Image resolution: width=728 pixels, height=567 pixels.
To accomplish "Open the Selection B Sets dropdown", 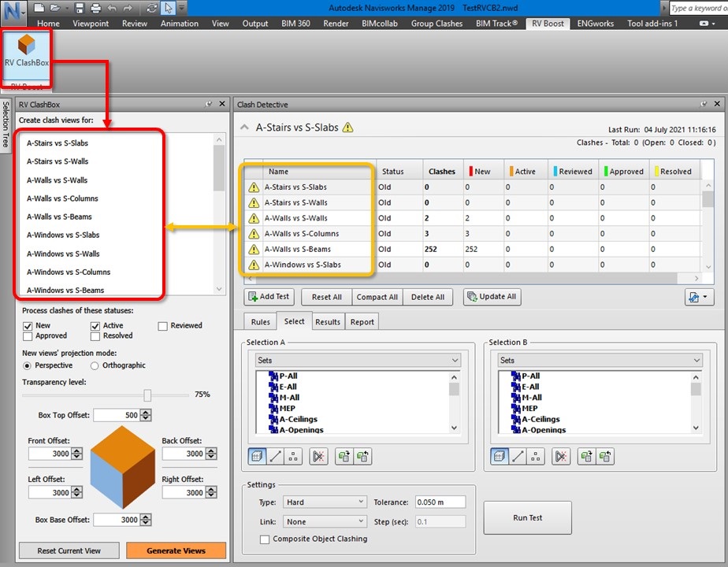I will pos(600,360).
